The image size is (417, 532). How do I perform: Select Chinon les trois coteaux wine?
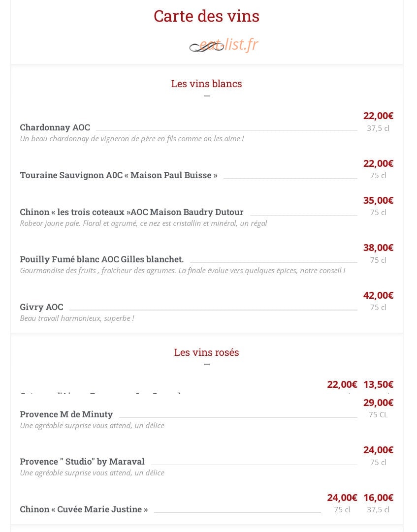coord(131,212)
